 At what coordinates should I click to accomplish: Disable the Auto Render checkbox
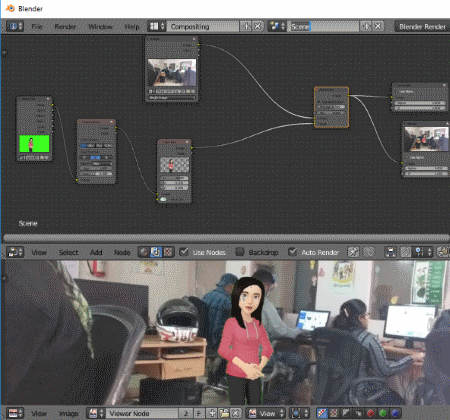pyautogui.click(x=292, y=252)
